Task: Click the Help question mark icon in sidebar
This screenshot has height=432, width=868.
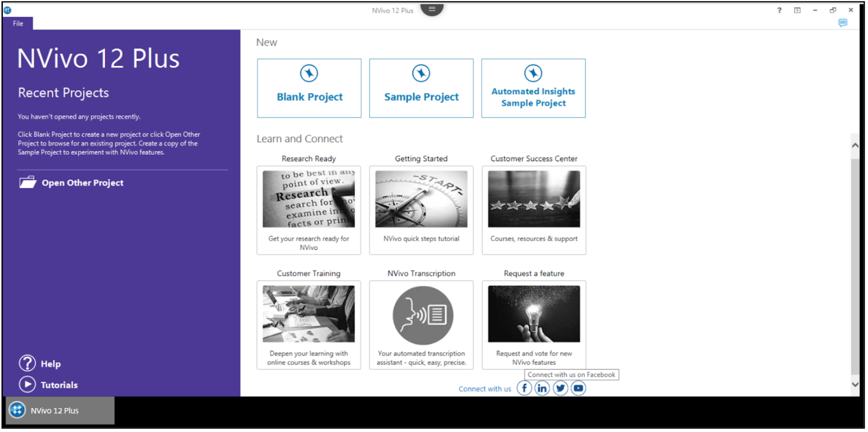Action: (27, 364)
